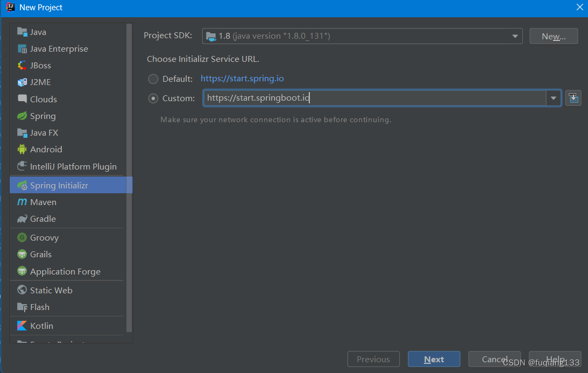Click the Java Enterprise icon
The image size is (588, 373).
(x=22, y=49)
